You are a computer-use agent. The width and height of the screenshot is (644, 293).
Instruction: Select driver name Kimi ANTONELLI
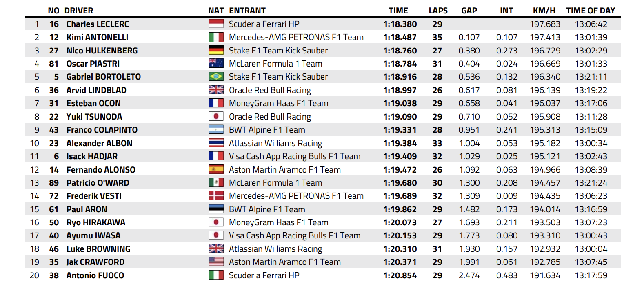pos(97,37)
